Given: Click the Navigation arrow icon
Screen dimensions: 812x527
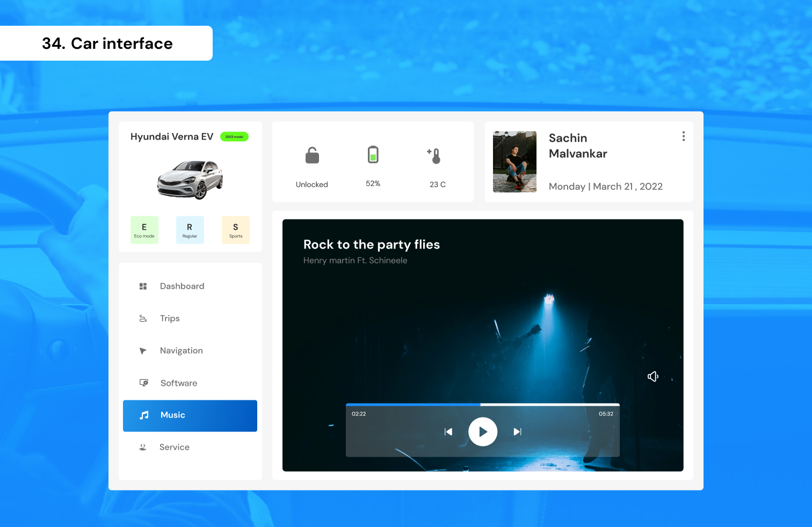Looking at the screenshot, I should (143, 350).
